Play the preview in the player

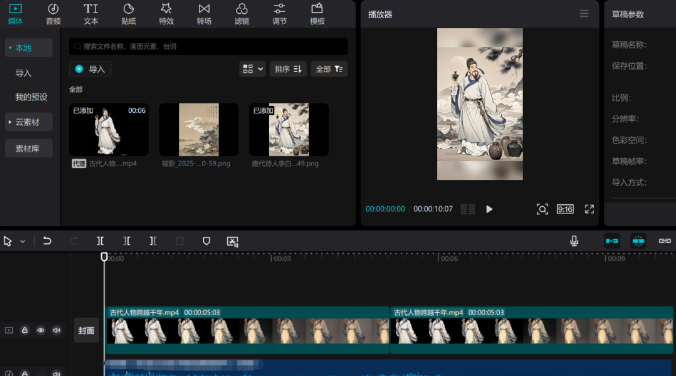point(489,209)
